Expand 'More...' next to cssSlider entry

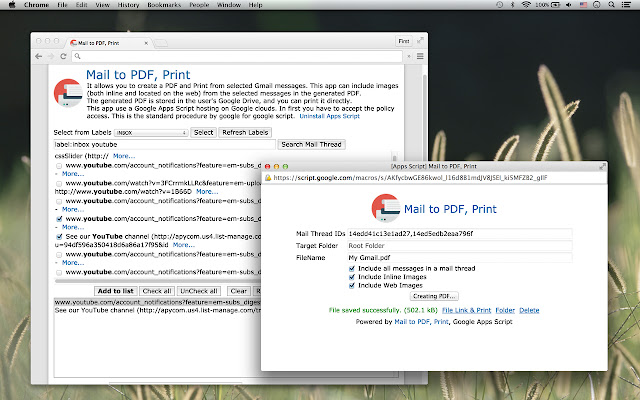click(124, 156)
